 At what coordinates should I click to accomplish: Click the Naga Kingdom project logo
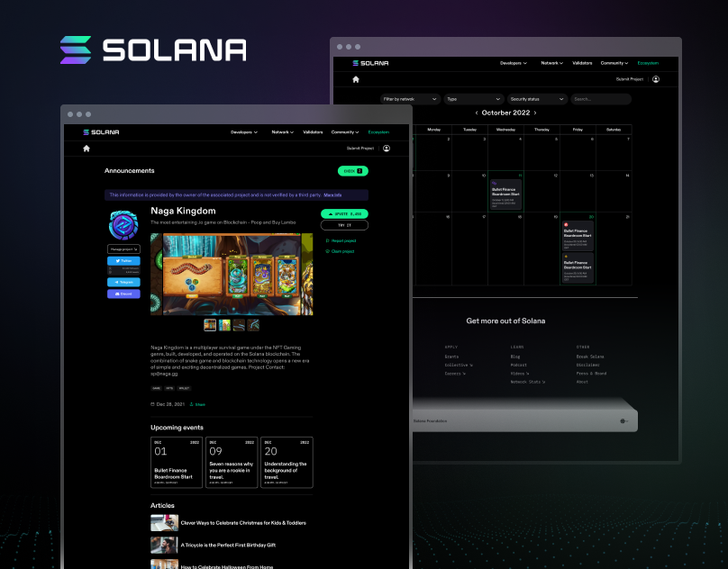pos(123,225)
